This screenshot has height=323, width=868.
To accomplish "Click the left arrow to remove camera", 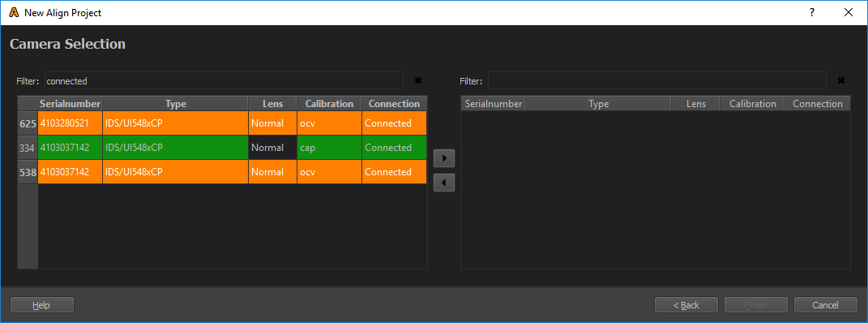I will 444,183.
